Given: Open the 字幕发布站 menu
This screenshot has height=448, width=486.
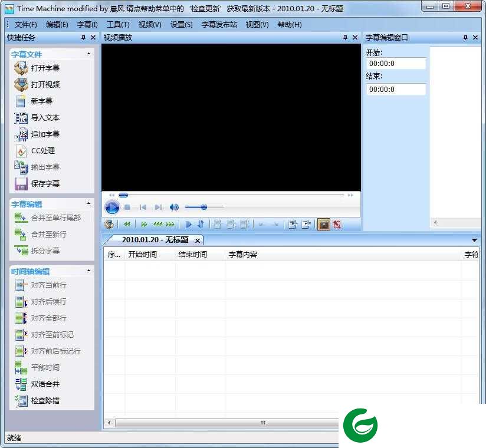Looking at the screenshot, I should click(x=219, y=25).
